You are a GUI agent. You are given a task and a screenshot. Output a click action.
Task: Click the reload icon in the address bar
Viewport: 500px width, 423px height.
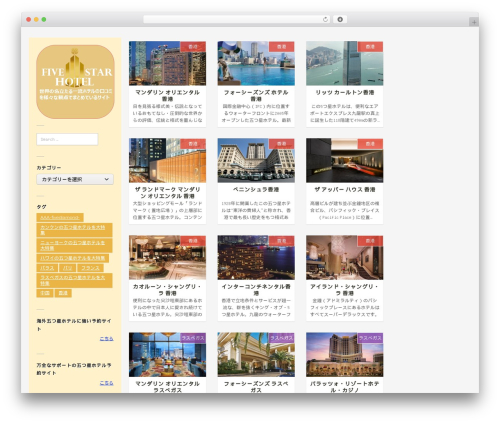[325, 19]
